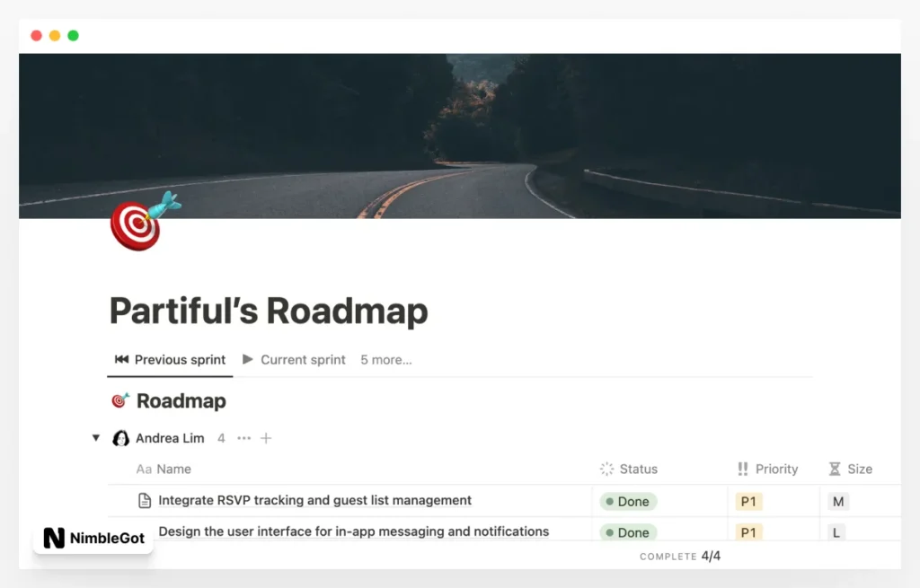Image resolution: width=920 pixels, height=588 pixels.
Task: Click the three-dot menu beside Andrea Lim
Action: point(243,438)
